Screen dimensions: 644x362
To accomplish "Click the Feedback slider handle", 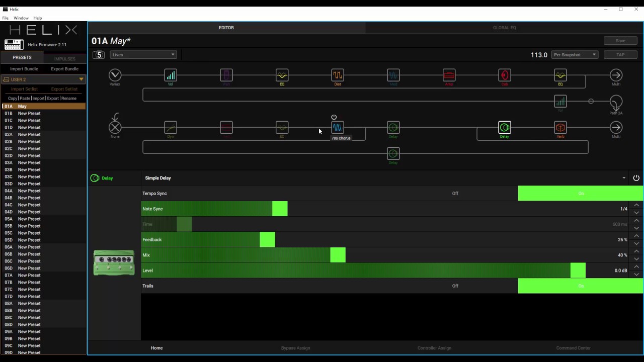I will click(268, 240).
